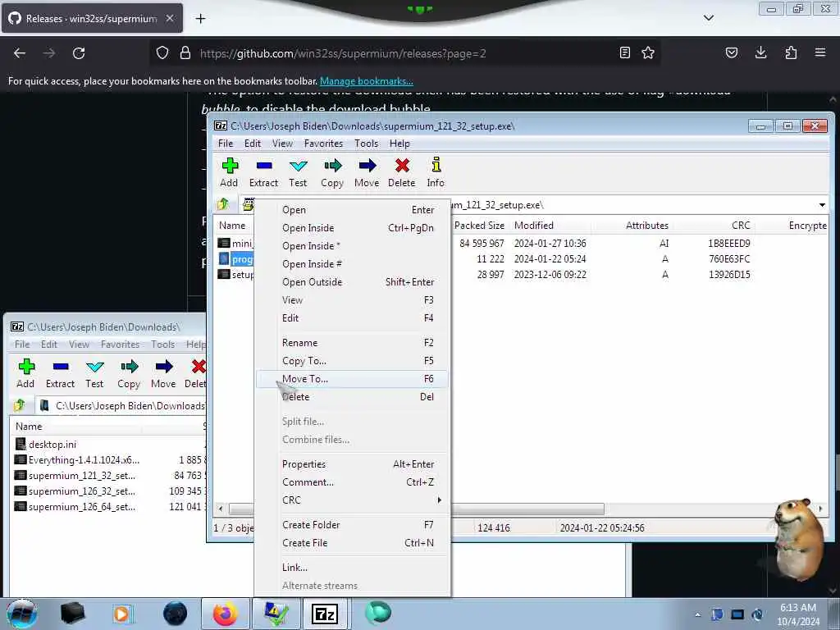Open Favorites menu in setup.exe 7-Zip window
Viewport: 840px width, 630px height.
pos(323,144)
